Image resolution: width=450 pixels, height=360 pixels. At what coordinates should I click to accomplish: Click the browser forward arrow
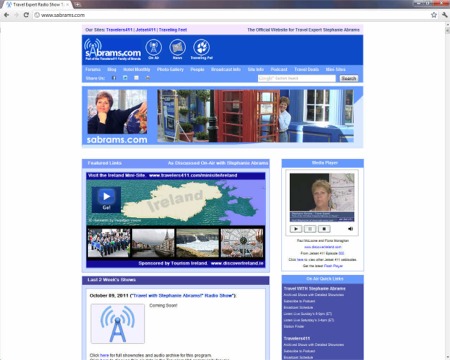pos(16,15)
